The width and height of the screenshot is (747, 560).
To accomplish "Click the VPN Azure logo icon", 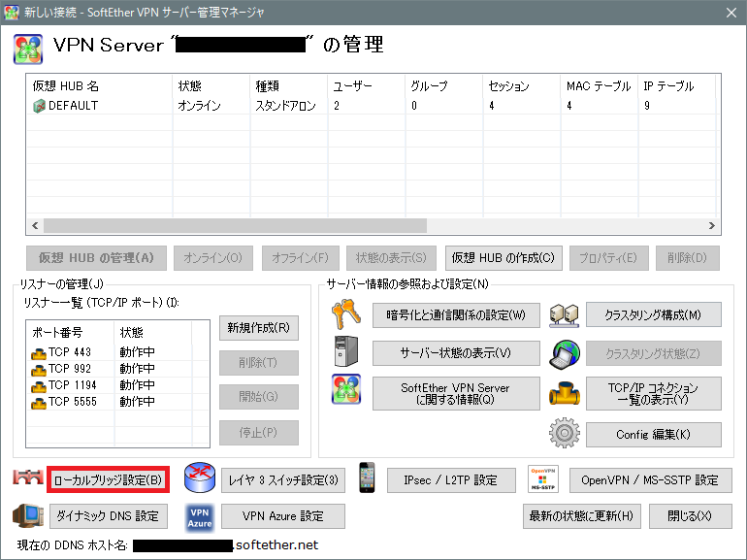I will tap(200, 518).
